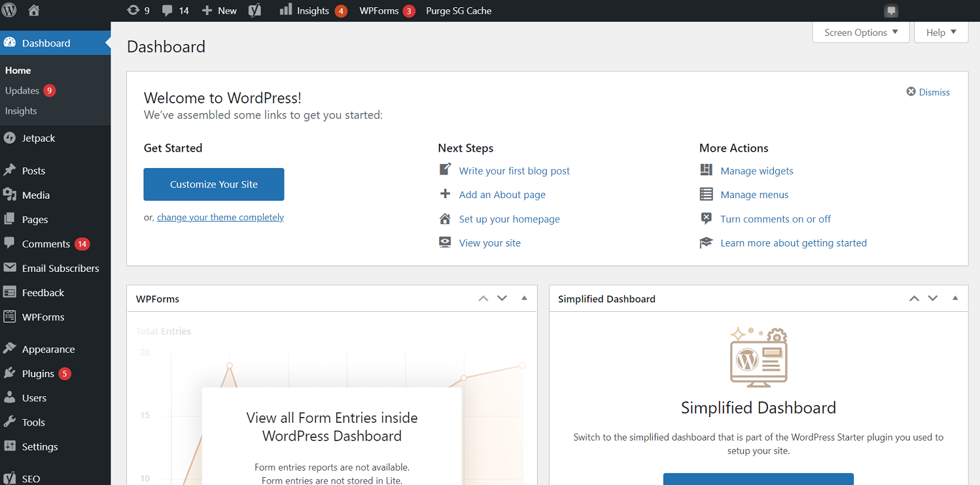
Task: Click Add an About page link
Action: [502, 195]
